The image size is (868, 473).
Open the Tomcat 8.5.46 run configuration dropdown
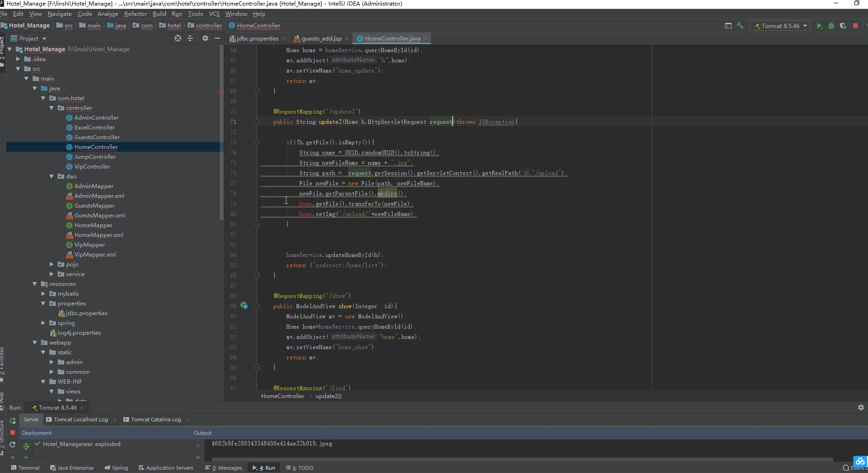coord(780,26)
